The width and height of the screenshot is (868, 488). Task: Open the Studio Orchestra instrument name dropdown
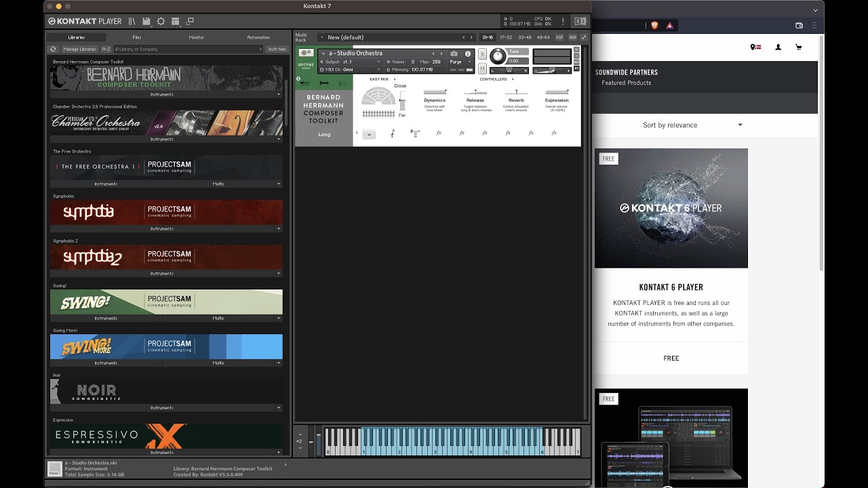click(323, 54)
